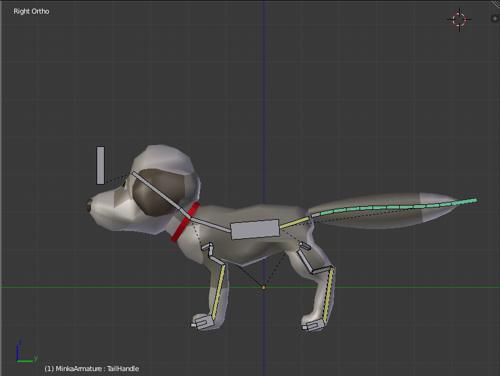The image size is (500, 376).
Task: Select the vertical eye-target bone before the head
Action: (x=100, y=165)
